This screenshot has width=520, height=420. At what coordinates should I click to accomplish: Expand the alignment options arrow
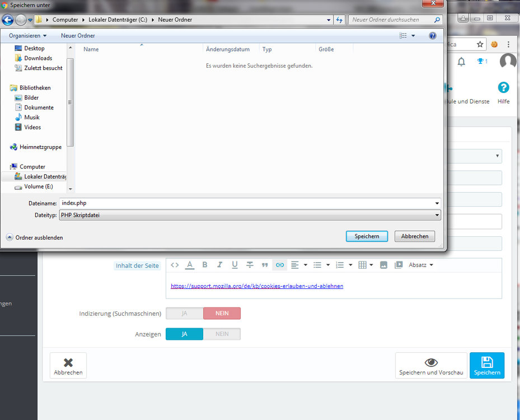click(306, 265)
